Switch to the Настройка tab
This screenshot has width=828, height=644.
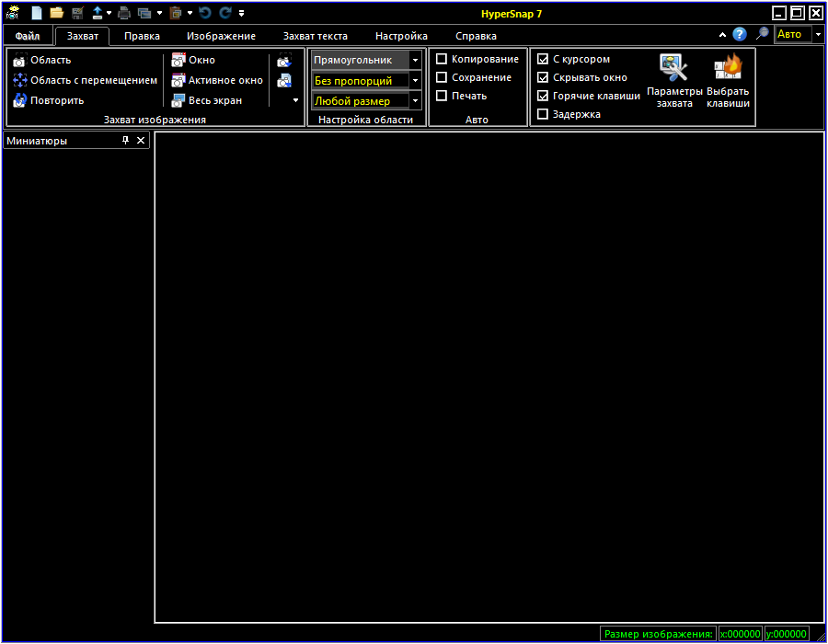point(401,36)
